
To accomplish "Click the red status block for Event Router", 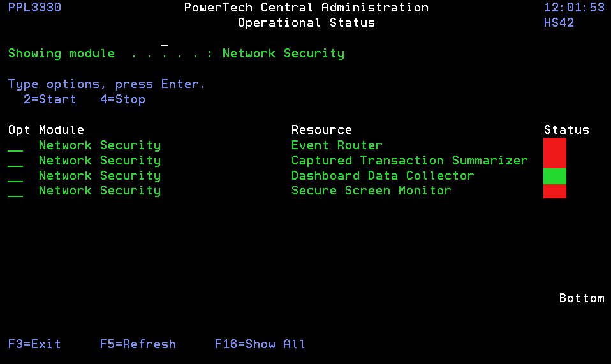I will coord(554,145).
